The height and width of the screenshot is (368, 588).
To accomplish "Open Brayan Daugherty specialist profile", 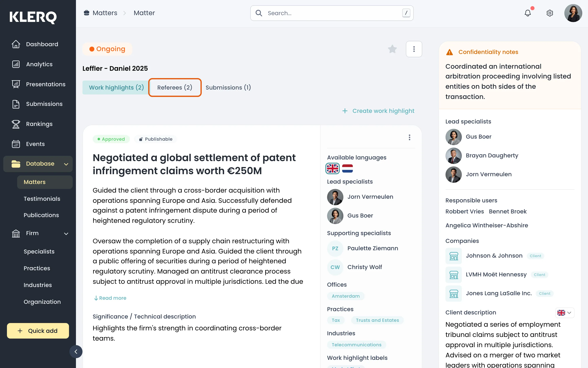I will click(x=482, y=156).
